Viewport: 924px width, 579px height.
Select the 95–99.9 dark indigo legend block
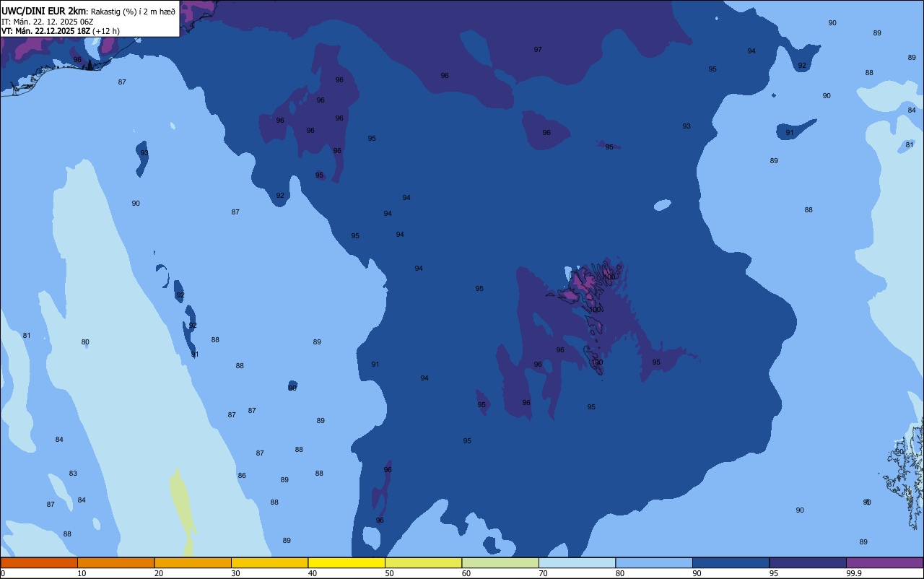(808, 562)
